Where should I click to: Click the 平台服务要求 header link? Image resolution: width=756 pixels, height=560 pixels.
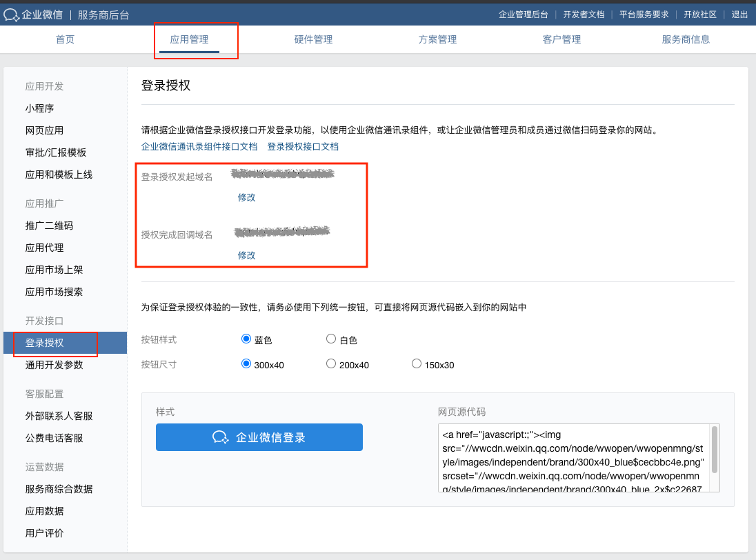click(644, 14)
